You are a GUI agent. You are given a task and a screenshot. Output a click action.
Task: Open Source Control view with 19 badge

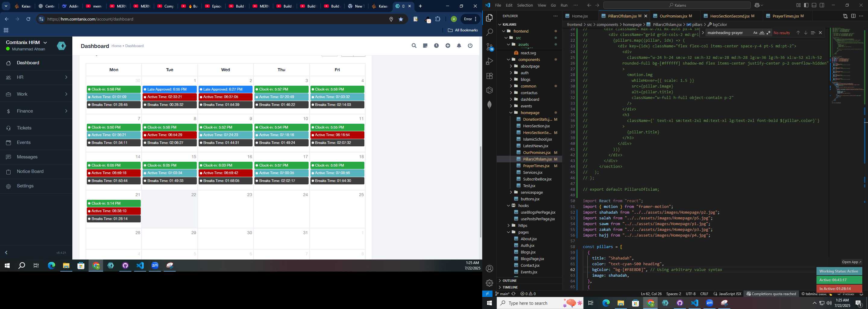click(x=489, y=47)
